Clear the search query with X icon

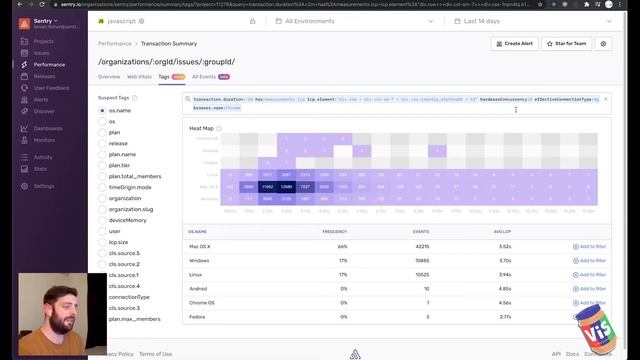(606, 99)
